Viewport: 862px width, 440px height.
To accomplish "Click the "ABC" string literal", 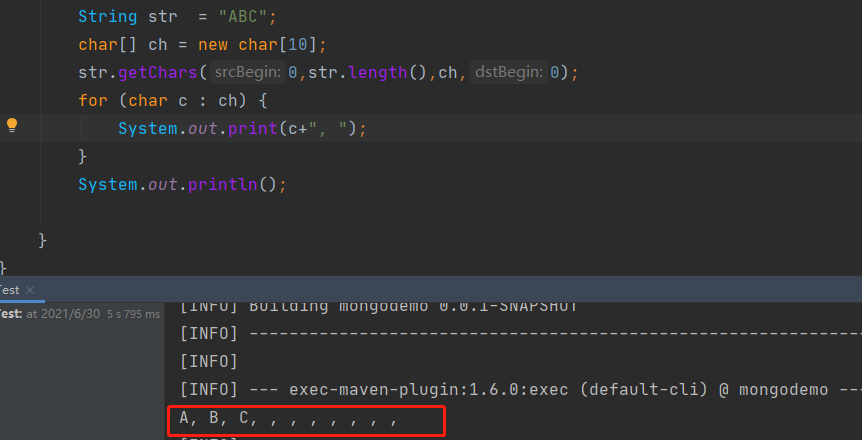I will 244,16.
